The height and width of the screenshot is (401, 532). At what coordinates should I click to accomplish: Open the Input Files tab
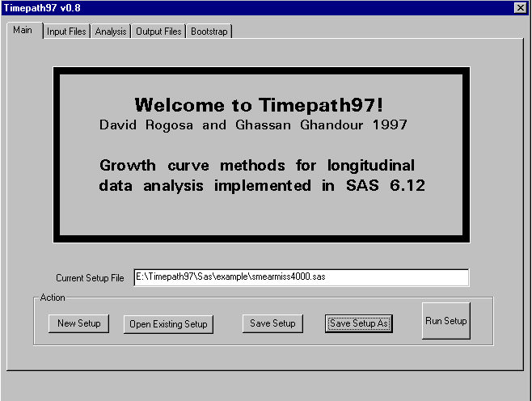coord(66,32)
